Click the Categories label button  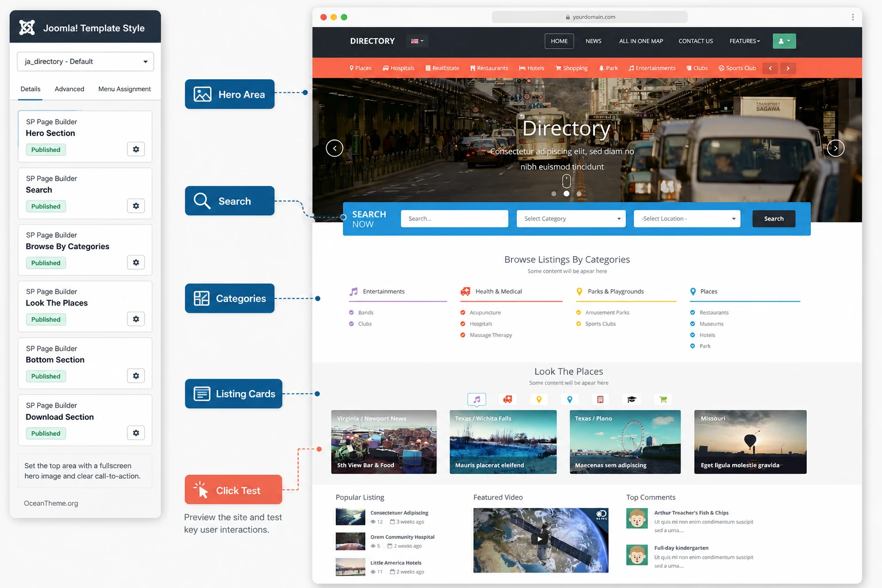(230, 298)
